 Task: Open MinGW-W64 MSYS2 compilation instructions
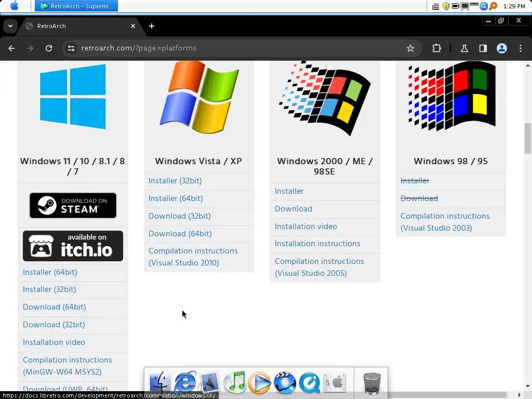[67, 366]
